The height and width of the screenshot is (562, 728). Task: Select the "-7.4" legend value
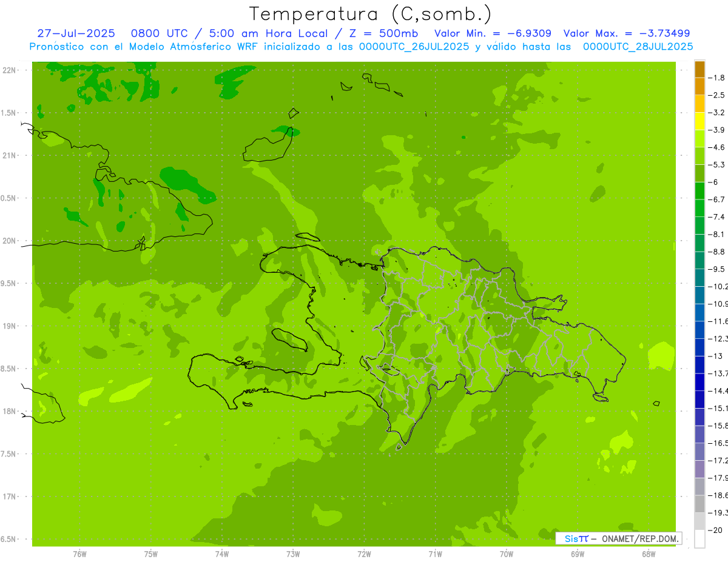click(716, 217)
